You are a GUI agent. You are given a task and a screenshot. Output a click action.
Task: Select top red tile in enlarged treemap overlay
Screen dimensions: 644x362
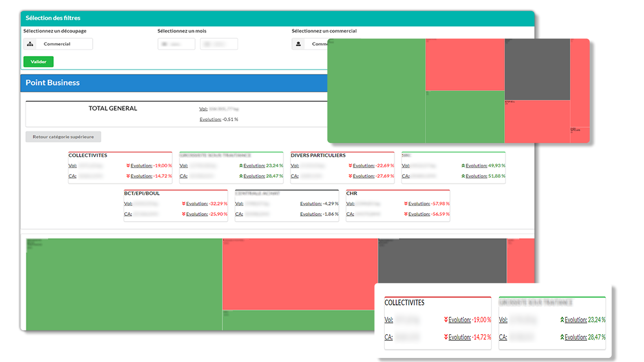[465, 64]
